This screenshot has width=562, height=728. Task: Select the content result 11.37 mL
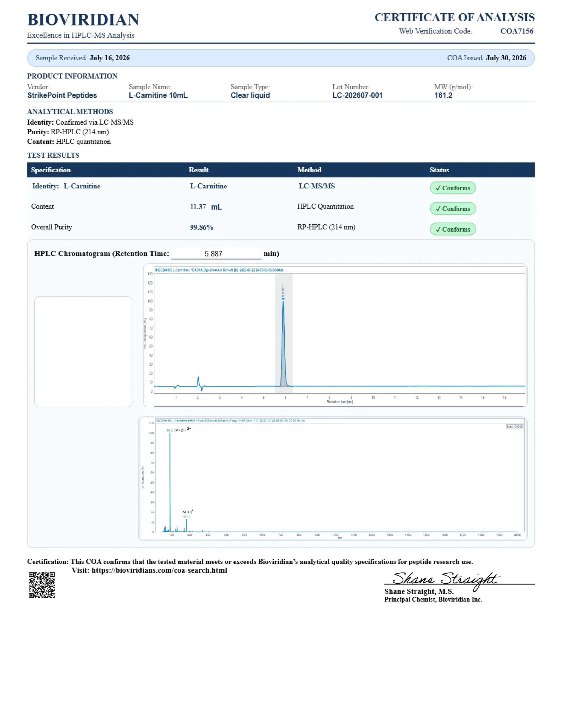pos(206,207)
